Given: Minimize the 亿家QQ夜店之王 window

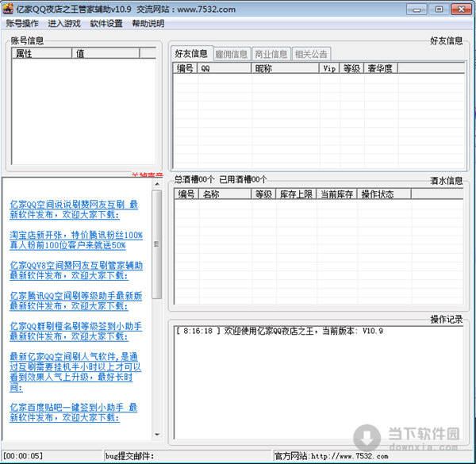Looking at the screenshot, I should [416, 9].
